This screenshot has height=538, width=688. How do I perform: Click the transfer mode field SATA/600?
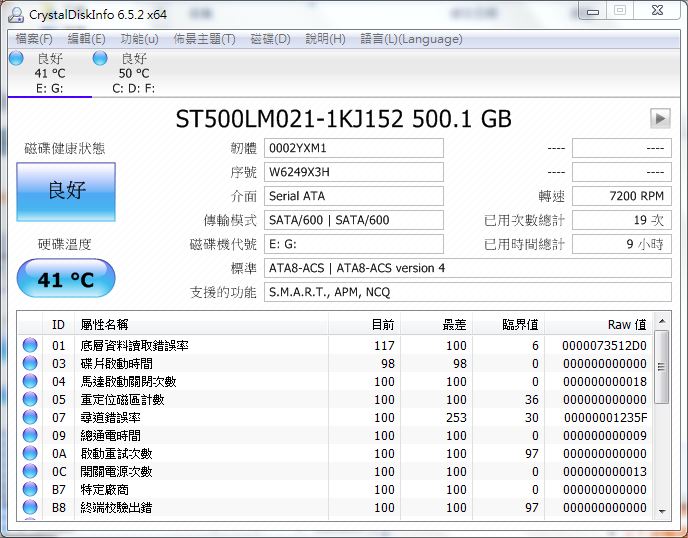(x=354, y=220)
